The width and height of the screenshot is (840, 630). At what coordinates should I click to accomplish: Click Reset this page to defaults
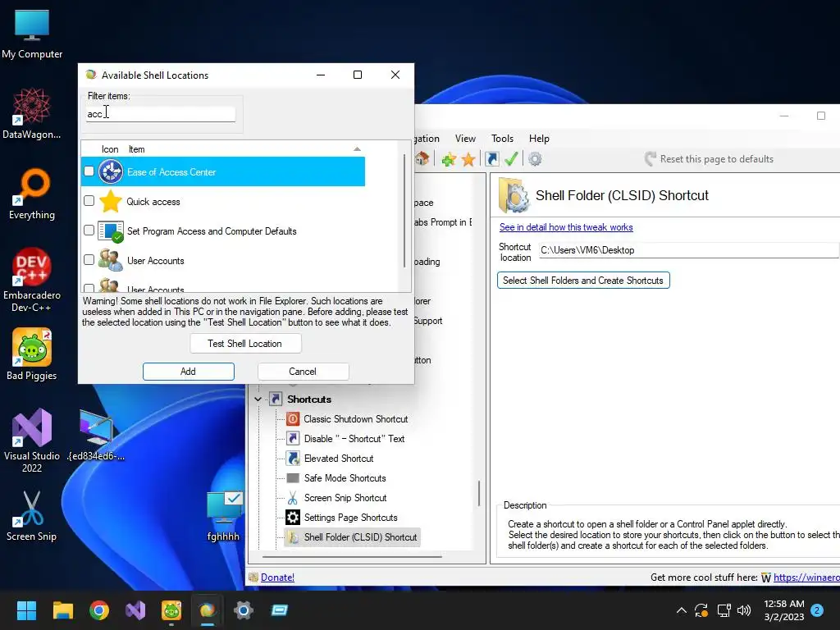click(x=710, y=159)
